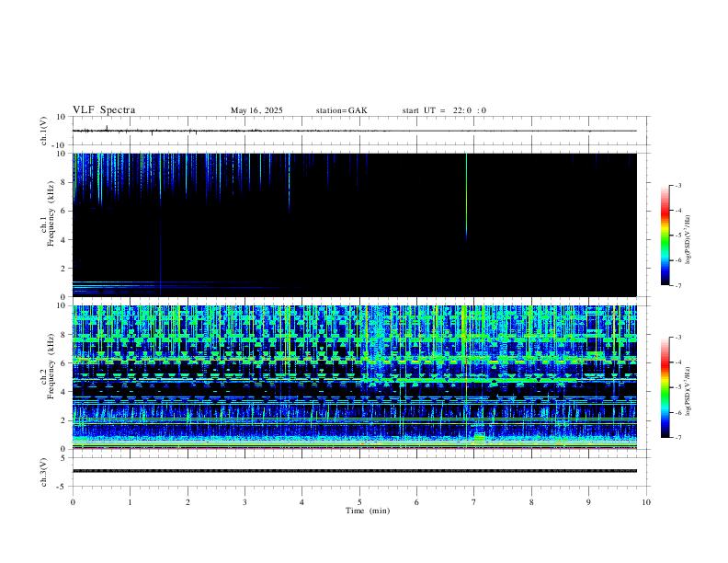Click the '8' kHz tick of ch.2 spectrogram

(x=63, y=335)
